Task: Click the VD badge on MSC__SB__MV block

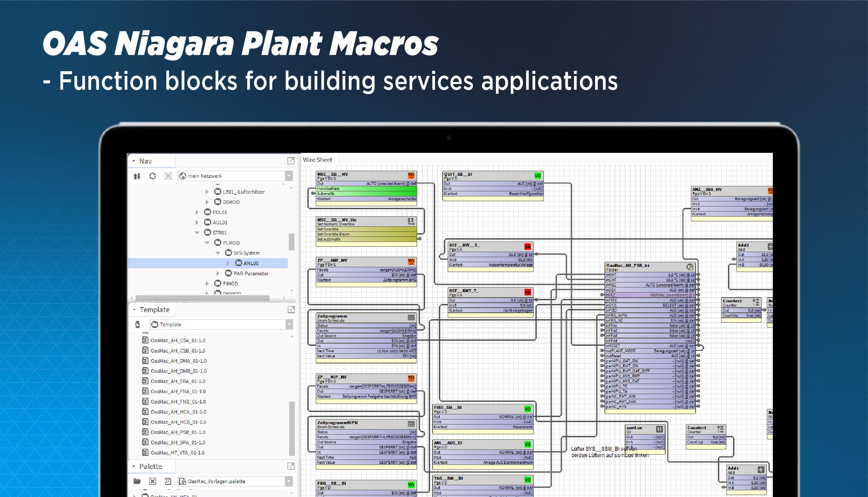Action: 411,175
